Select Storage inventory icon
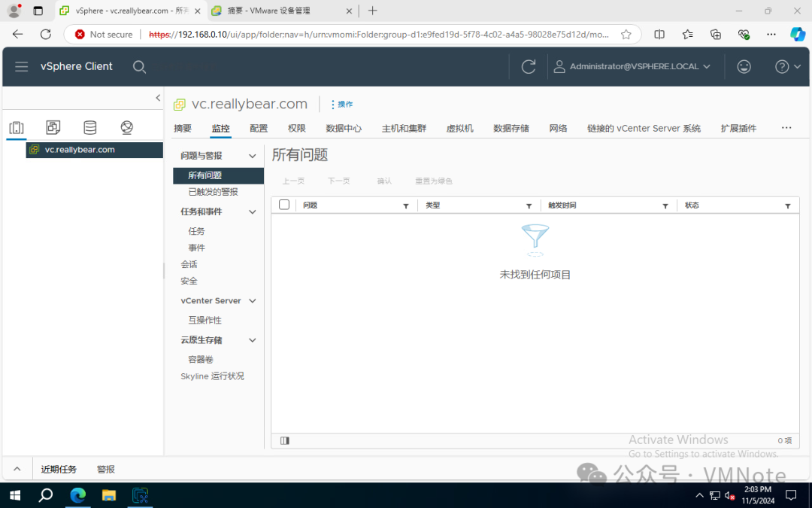 [x=90, y=127]
